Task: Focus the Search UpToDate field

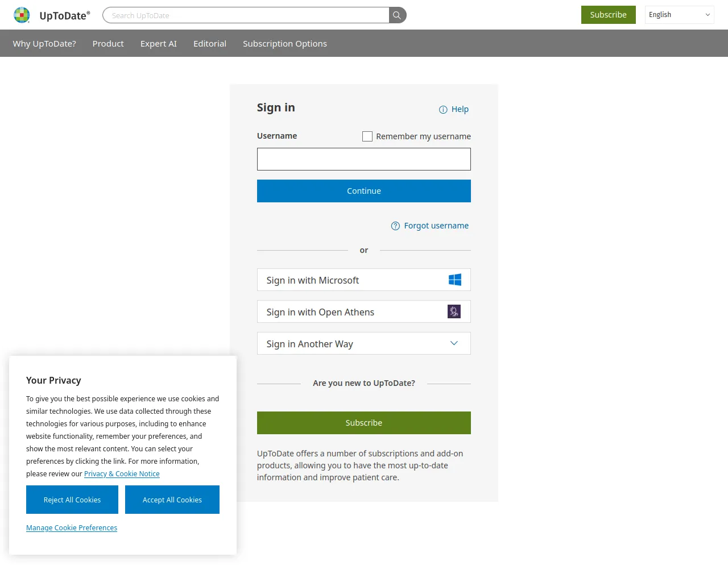Action: click(246, 15)
